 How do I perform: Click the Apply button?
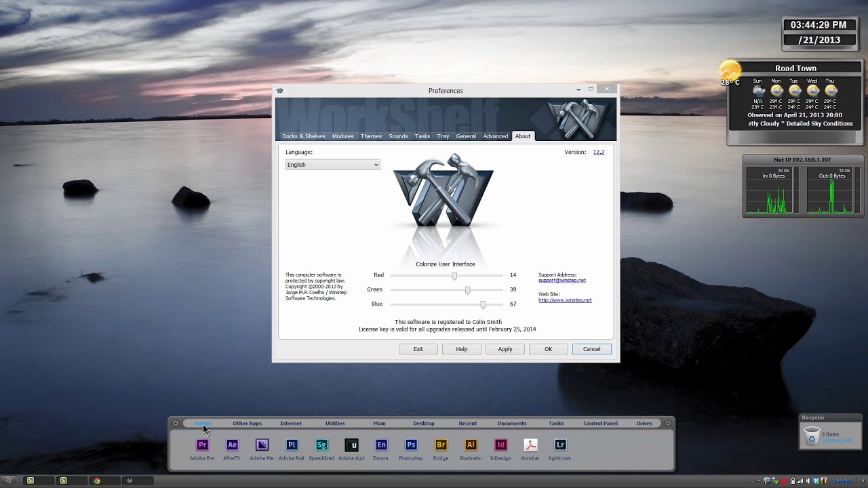coord(505,349)
